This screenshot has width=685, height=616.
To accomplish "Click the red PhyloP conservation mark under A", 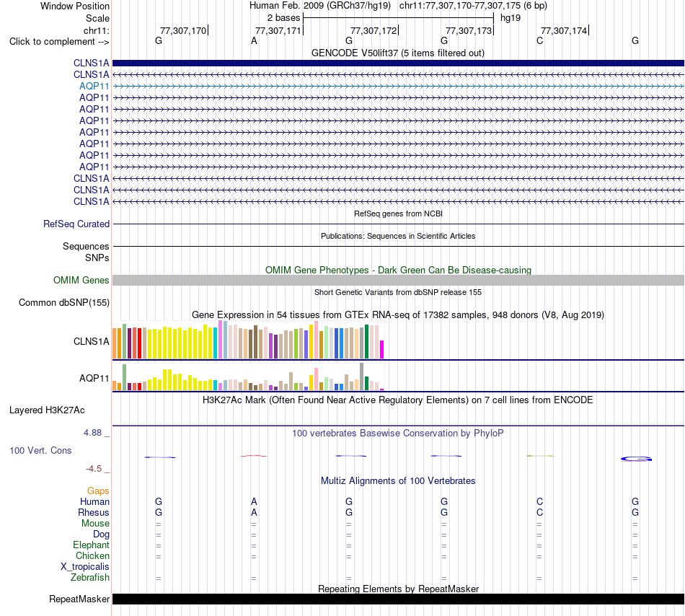I will [254, 456].
